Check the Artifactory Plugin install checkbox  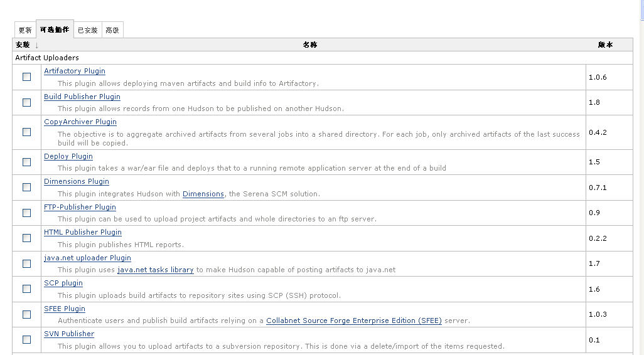point(27,77)
